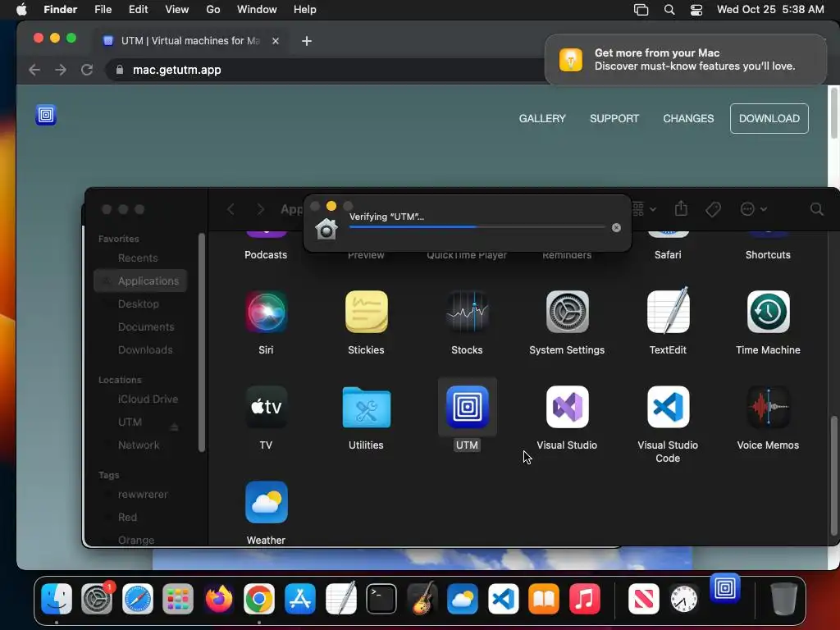This screenshot has height=630, width=840.
Task: Select the Siri app icon
Action: 267,312
